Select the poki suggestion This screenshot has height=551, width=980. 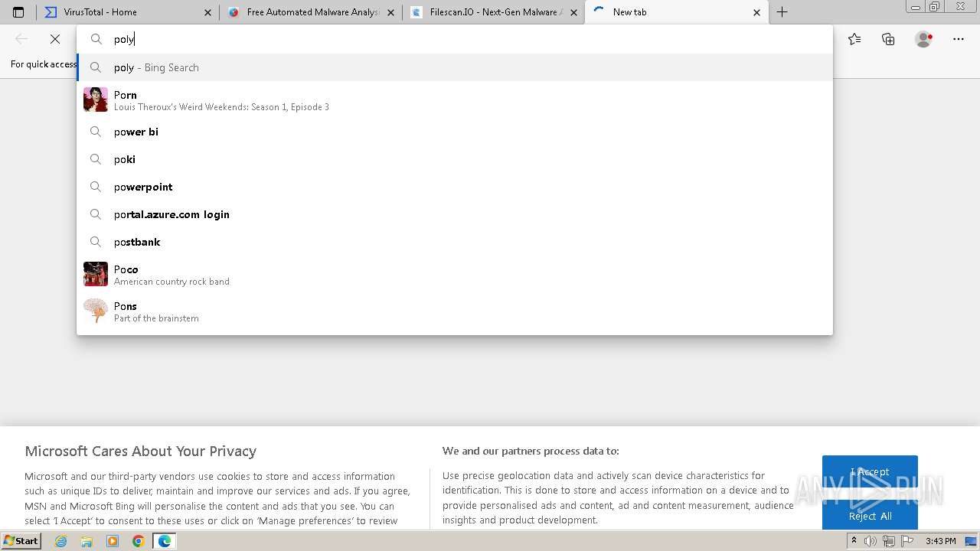click(455, 159)
